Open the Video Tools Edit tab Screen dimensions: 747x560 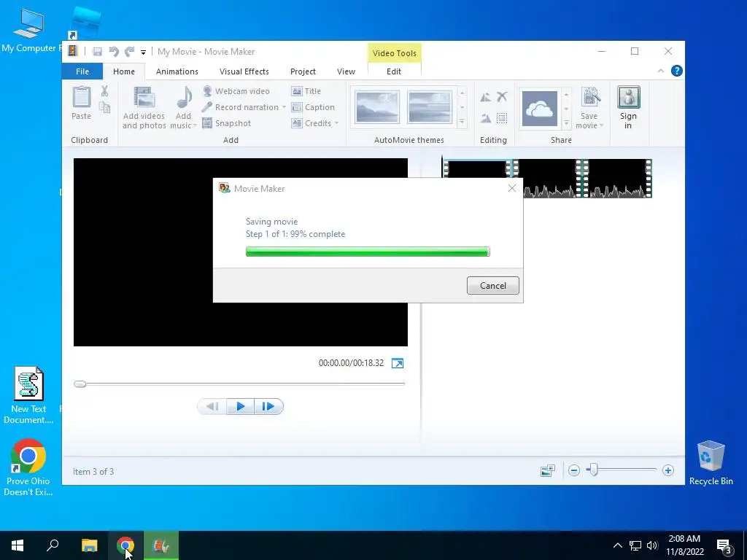tap(394, 71)
